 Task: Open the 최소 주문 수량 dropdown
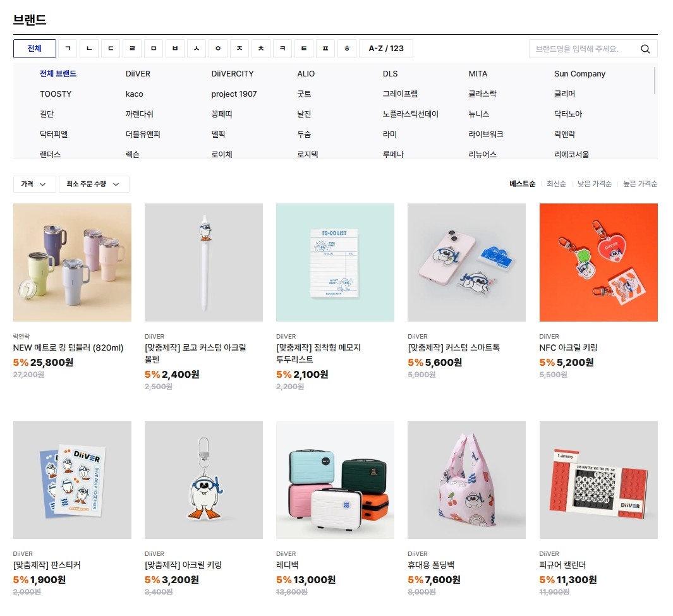coord(94,184)
